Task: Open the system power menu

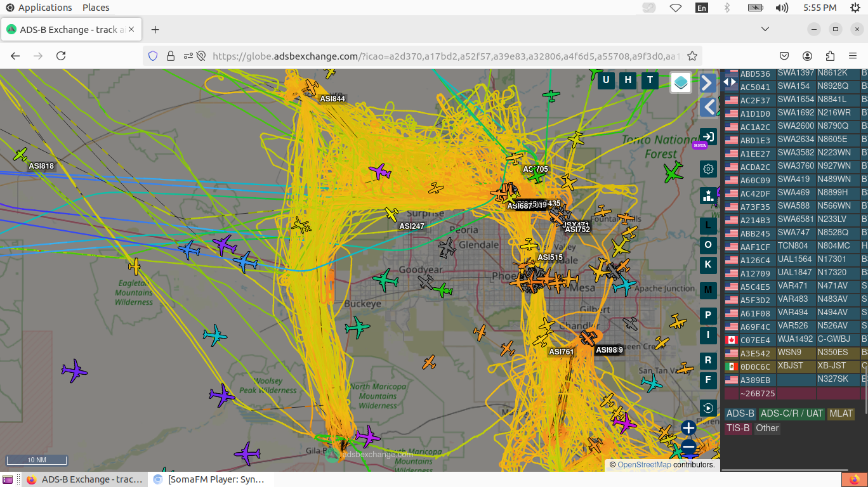Action: (x=856, y=8)
